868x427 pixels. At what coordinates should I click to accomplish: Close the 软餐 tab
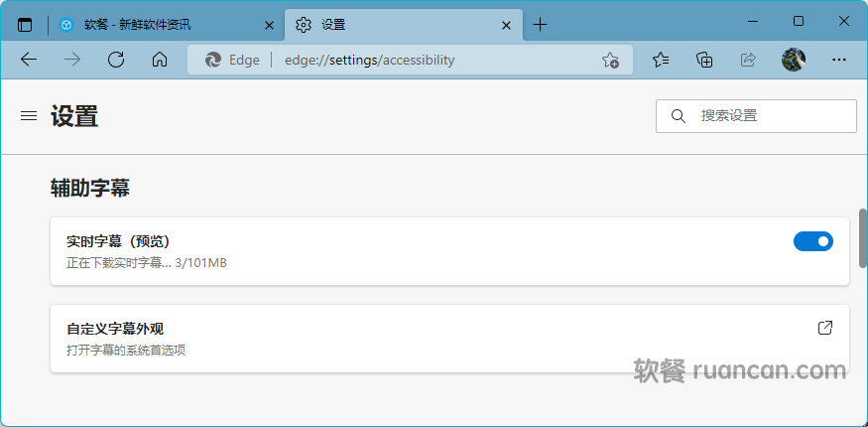click(x=269, y=25)
